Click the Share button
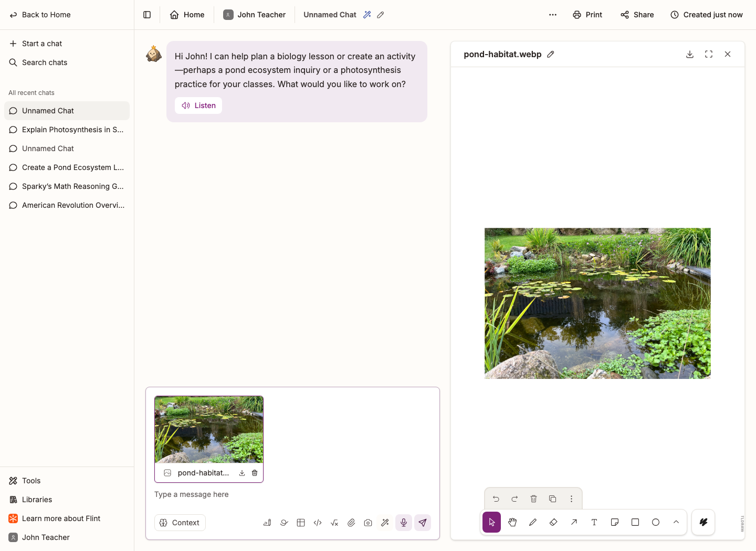 pos(637,15)
